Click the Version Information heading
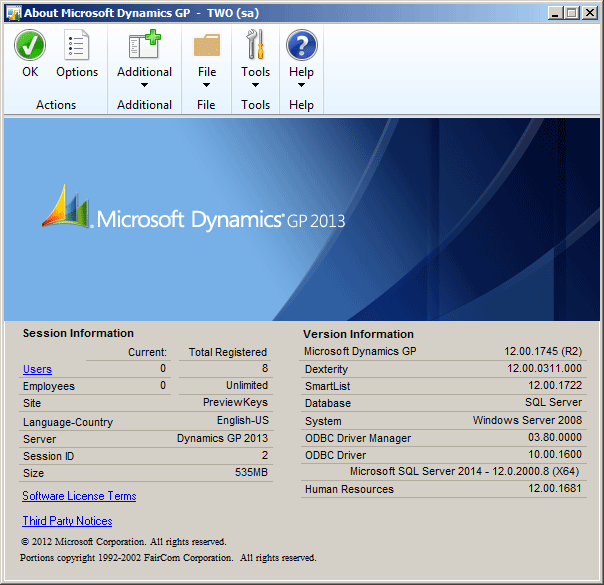 pos(358,334)
